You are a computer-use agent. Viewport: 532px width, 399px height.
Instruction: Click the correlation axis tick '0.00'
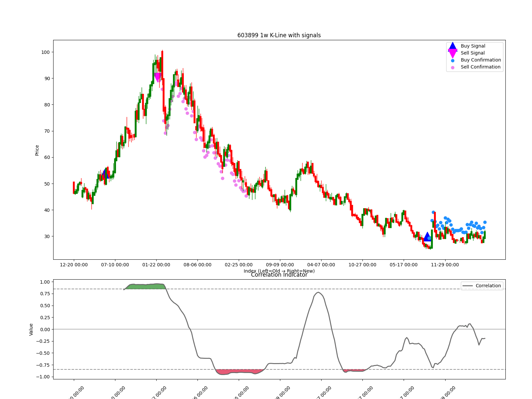coord(45,330)
